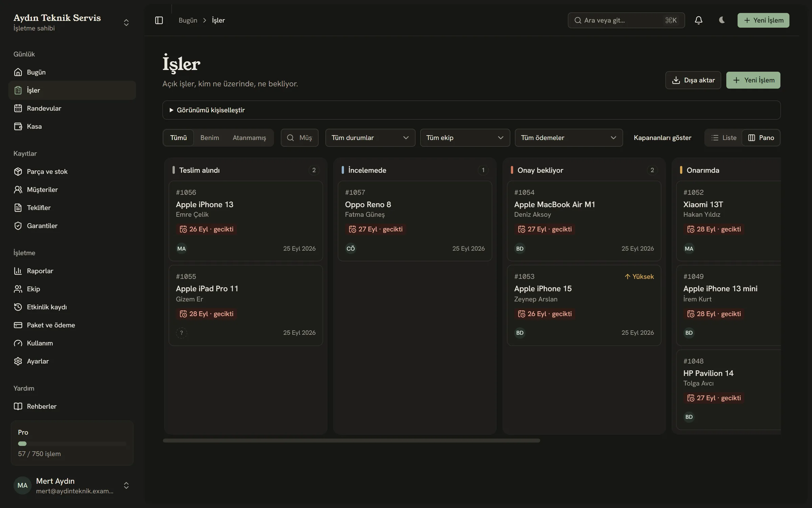This screenshot has width=812, height=508.
Task: Open the Tüm ödemeler dropdown
Action: (569, 137)
